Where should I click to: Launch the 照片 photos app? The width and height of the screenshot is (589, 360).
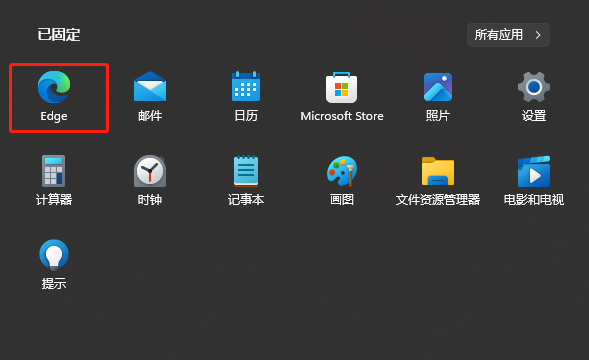[x=438, y=87]
